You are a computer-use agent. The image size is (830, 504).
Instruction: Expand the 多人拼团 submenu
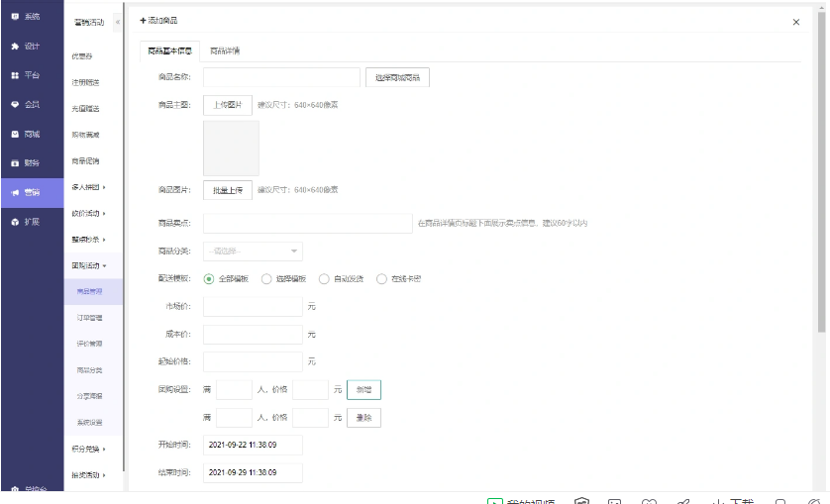(x=88, y=187)
